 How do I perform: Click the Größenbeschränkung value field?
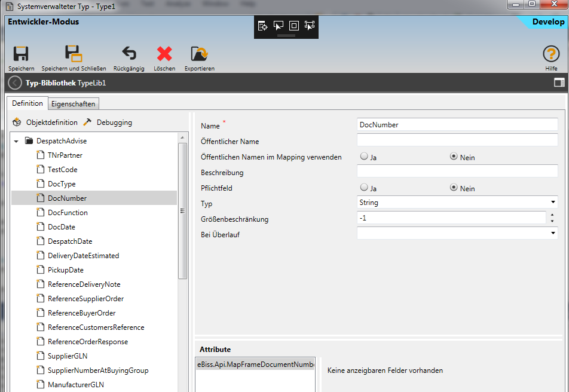coord(451,218)
